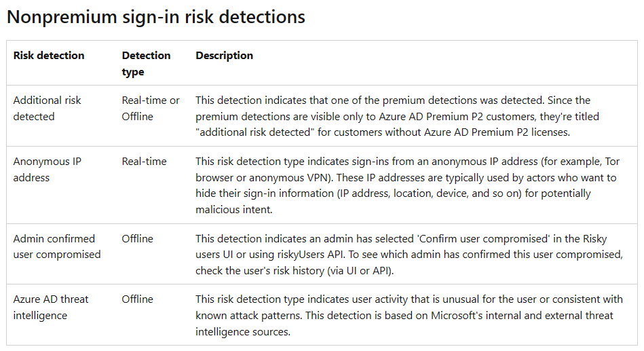Click the 'Description' column header
This screenshot has width=644, height=351.
225,56
